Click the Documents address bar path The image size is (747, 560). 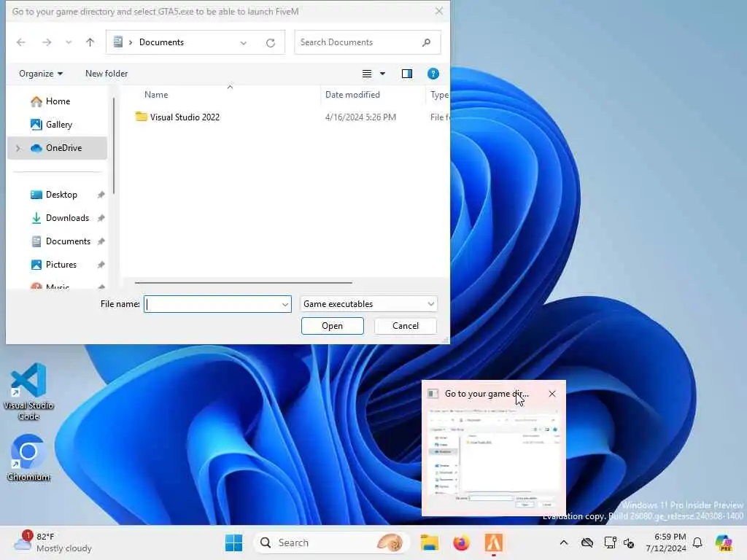coord(161,42)
